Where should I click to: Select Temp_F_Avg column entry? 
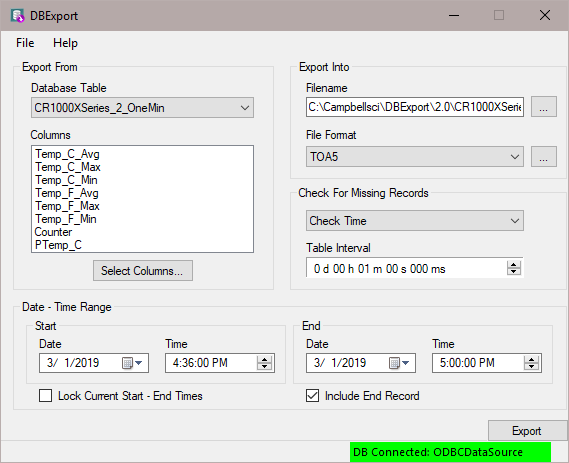point(67,193)
